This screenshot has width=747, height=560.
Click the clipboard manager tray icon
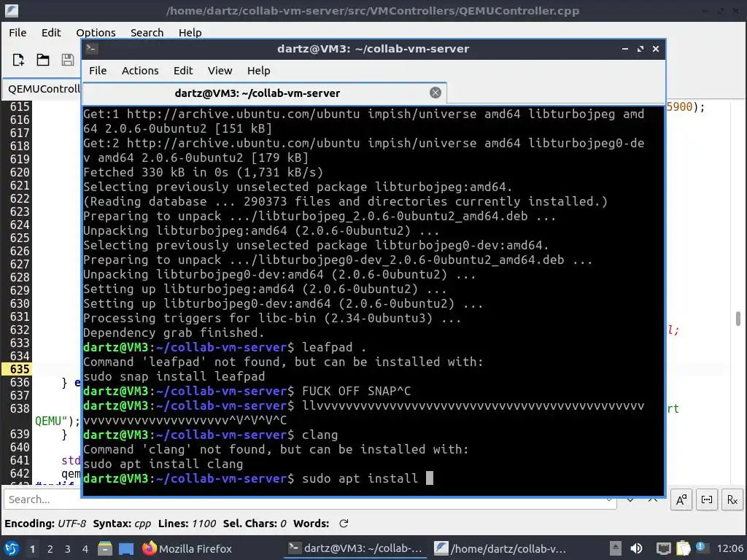click(x=683, y=548)
